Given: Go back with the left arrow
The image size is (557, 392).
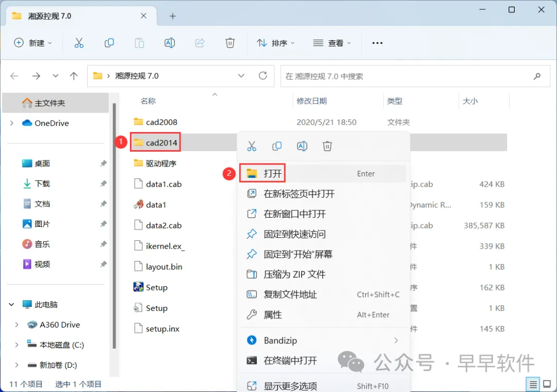Looking at the screenshot, I should click(x=14, y=76).
